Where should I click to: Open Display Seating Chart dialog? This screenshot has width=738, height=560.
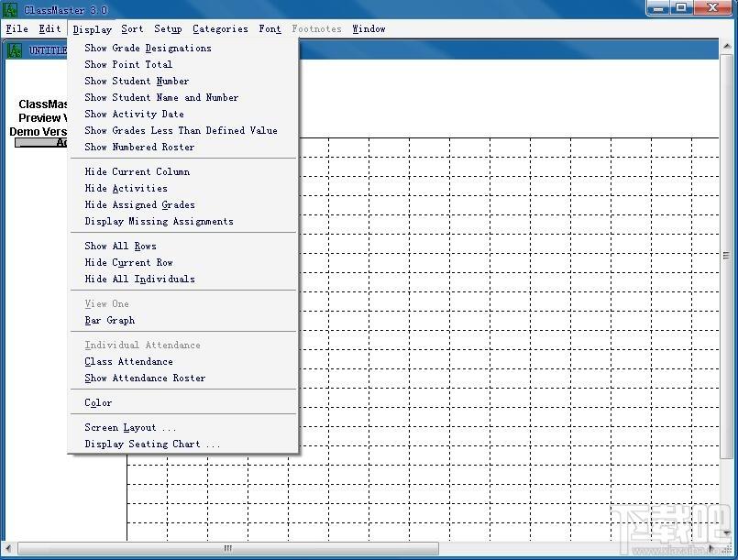click(183, 444)
